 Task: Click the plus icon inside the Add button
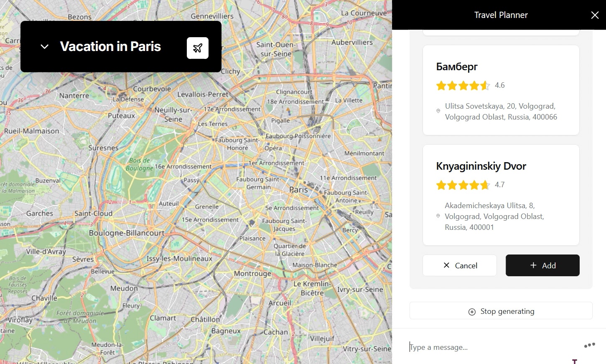pos(533,265)
